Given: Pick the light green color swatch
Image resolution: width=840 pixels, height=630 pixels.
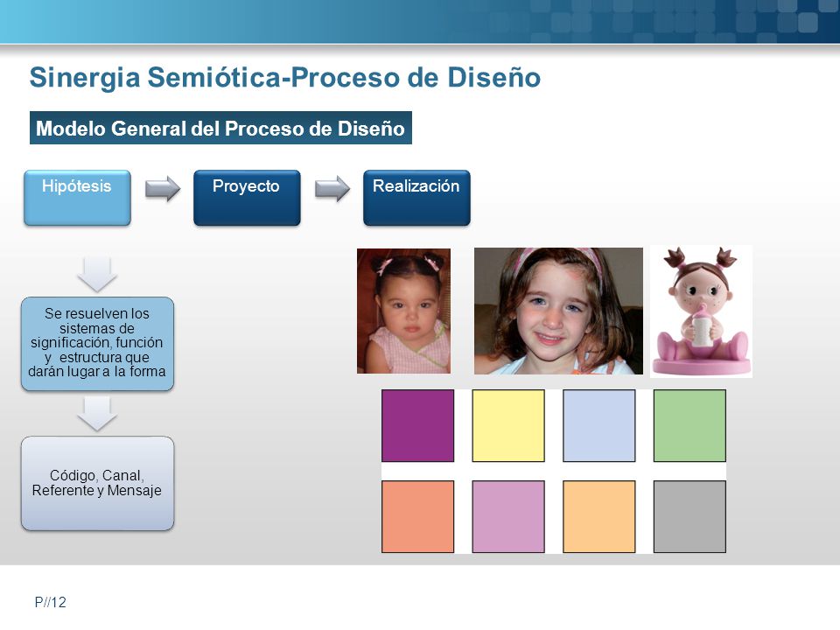Looking at the screenshot, I should [689, 425].
